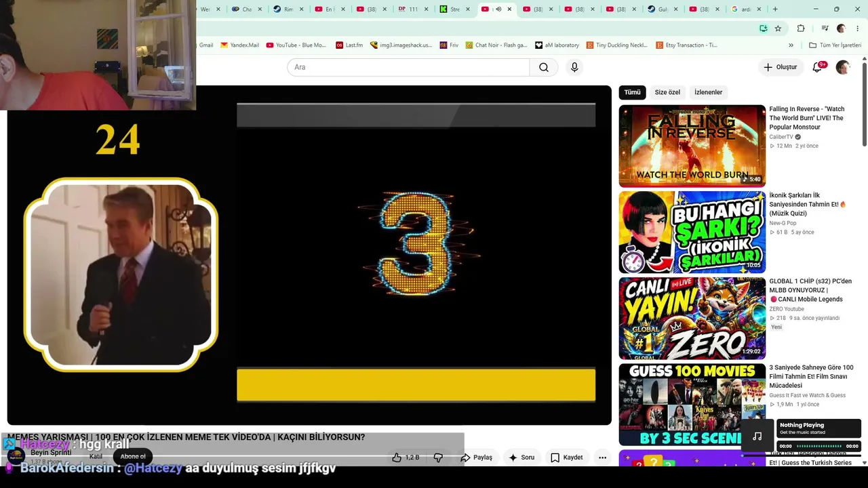Screen dimensions: 868x488
Task: Open YouTube notifications bell
Action: tap(817, 67)
